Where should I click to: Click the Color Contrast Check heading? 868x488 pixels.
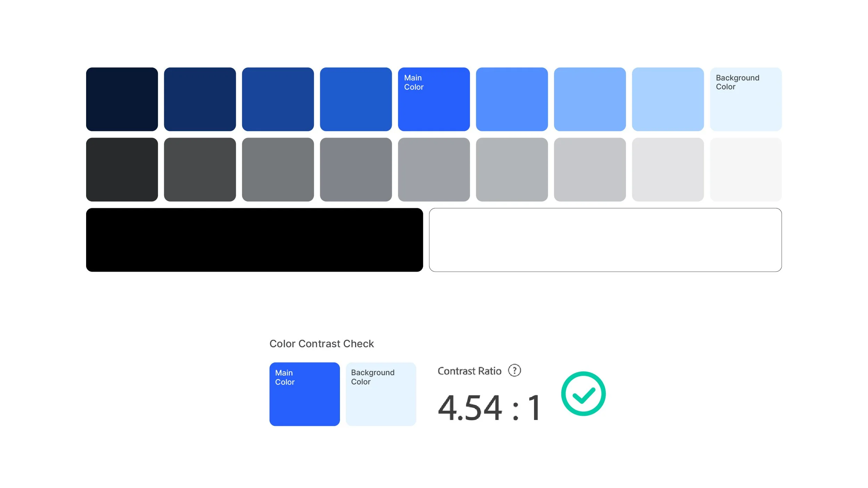click(x=322, y=344)
